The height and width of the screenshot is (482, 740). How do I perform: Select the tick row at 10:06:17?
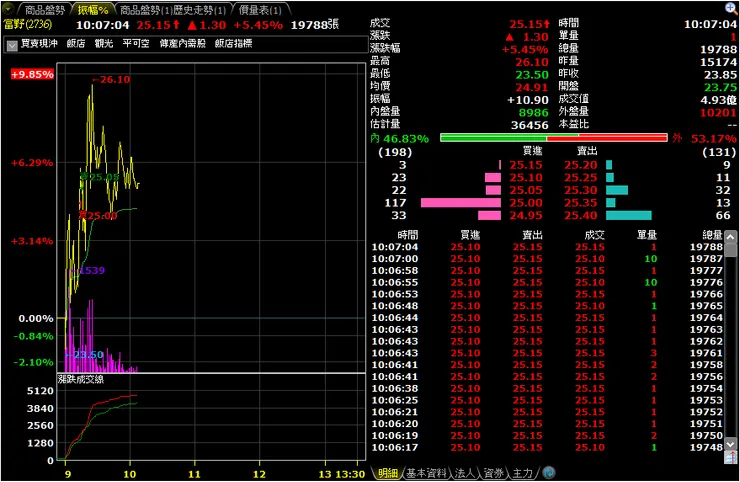547,447
